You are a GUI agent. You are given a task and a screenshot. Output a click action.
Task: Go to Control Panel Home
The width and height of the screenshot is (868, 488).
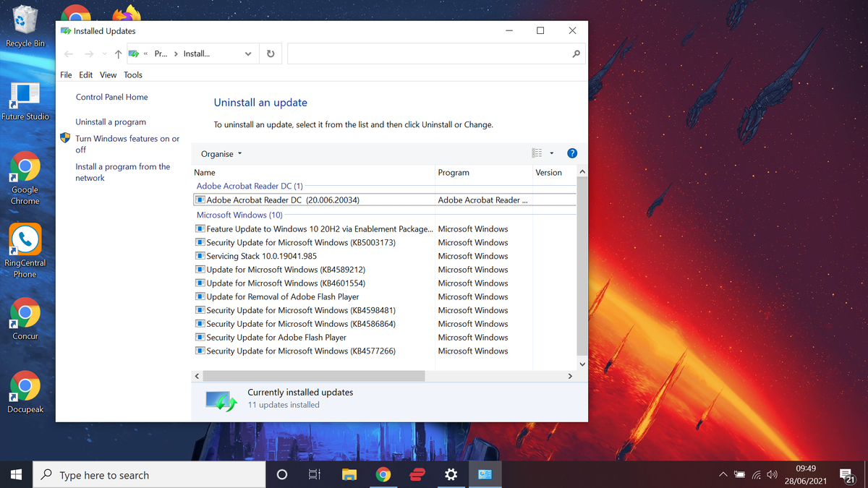coord(111,97)
